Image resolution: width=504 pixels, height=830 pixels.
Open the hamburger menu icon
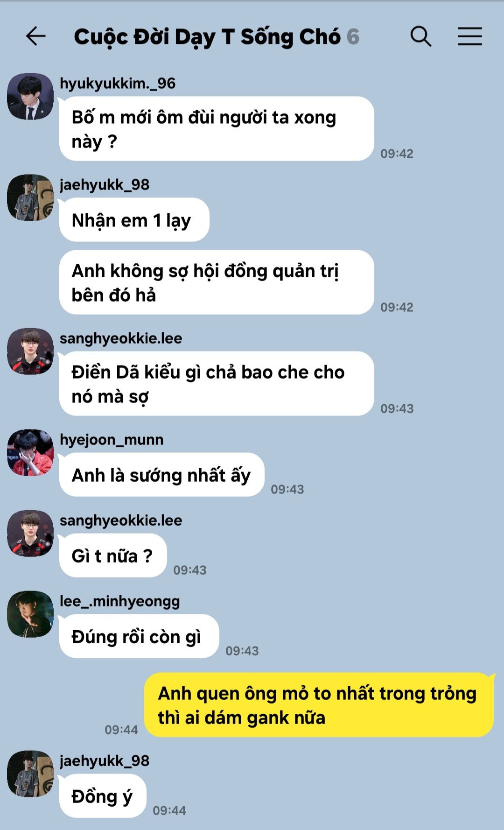point(469,36)
